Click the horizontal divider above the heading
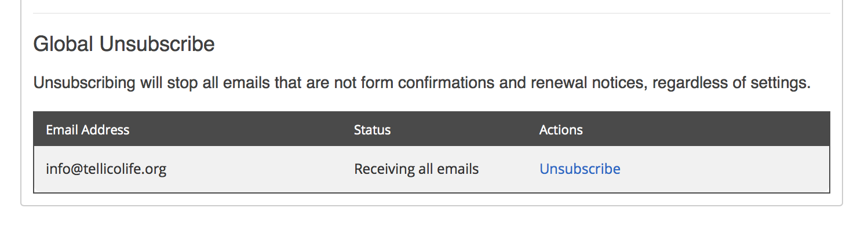 [x=432, y=13]
